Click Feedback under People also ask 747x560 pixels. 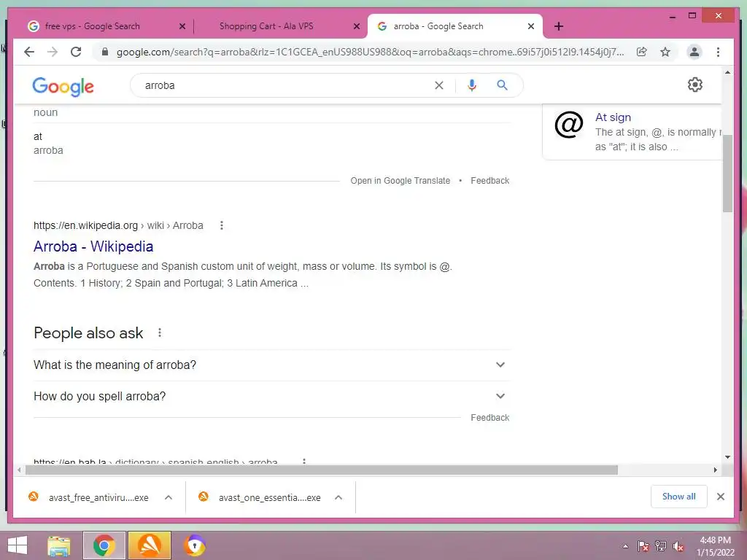(489, 418)
